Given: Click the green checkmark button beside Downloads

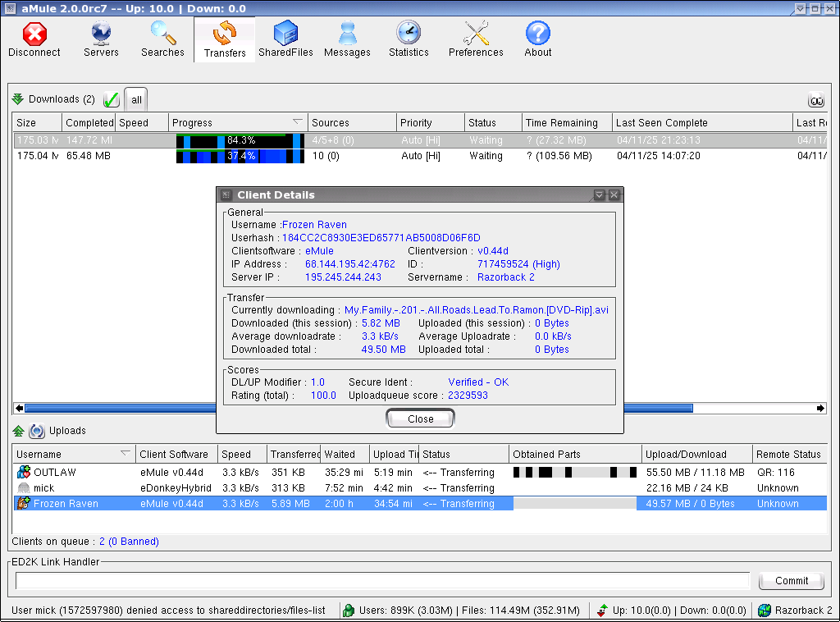Looking at the screenshot, I should pyautogui.click(x=112, y=100).
